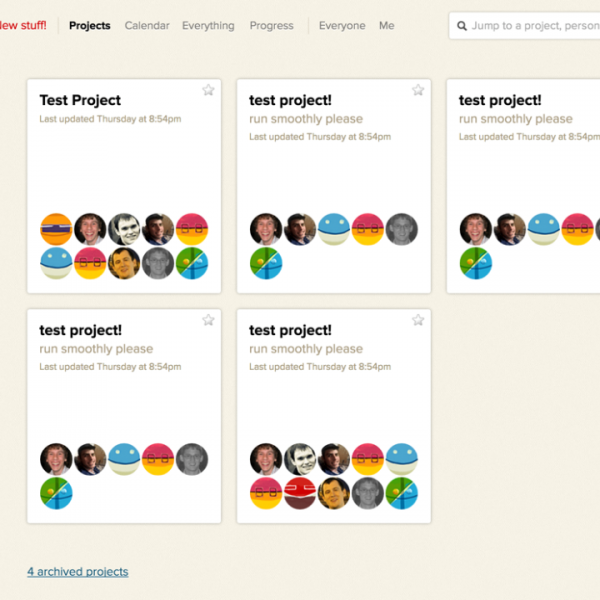Click orange sunglasses avatar in Test Project
Viewport: 600px width, 600px height.
click(x=56, y=229)
